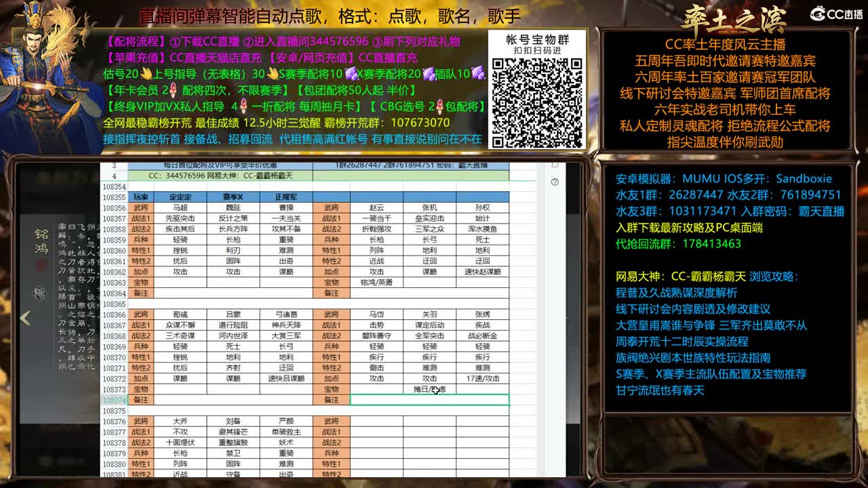Select the 马超 cell
Viewport: 868px width, 488px height.
pos(180,208)
